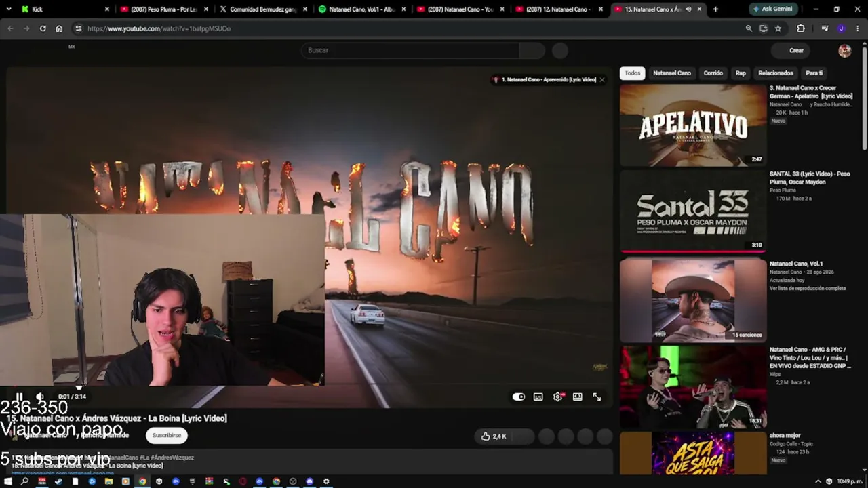The image size is (868, 488).
Task: Select the Natanael Cano filter chip
Action: pos(672,73)
